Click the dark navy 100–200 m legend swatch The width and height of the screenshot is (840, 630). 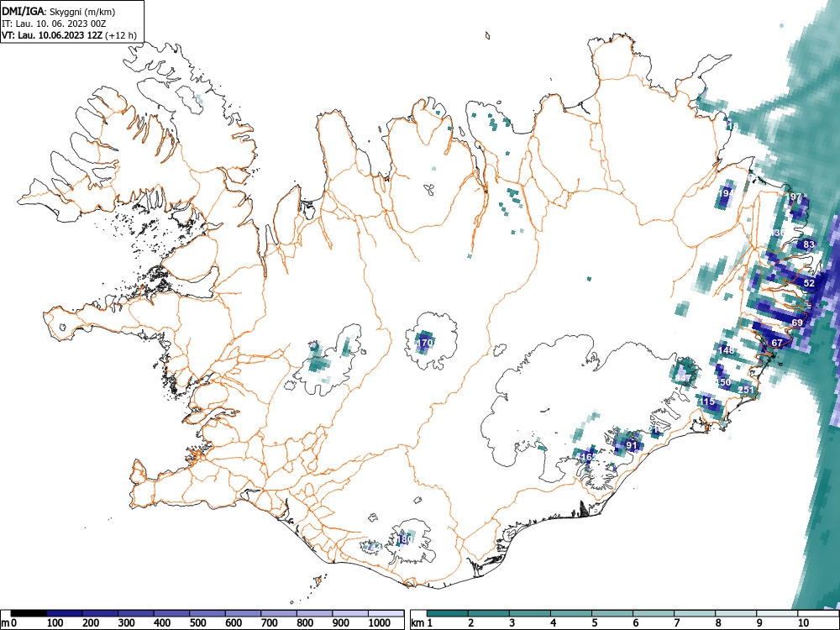coord(65,613)
